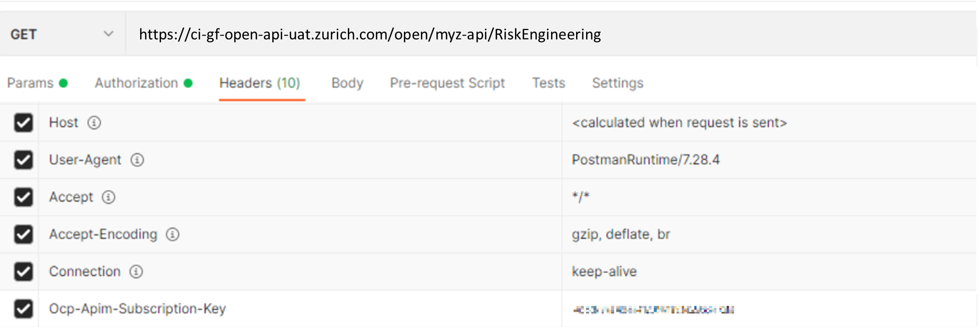The height and width of the screenshot is (330, 980).
Task: Open the Settings tab
Action: tap(618, 83)
